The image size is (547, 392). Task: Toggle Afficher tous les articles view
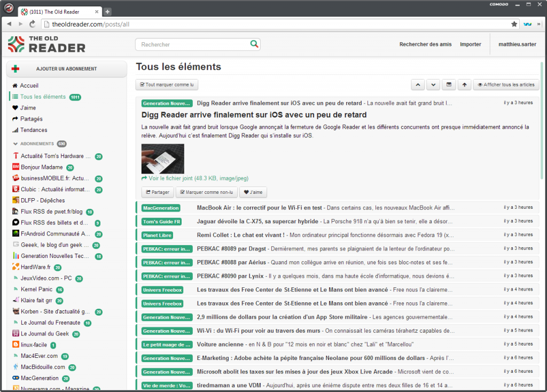[x=506, y=85]
